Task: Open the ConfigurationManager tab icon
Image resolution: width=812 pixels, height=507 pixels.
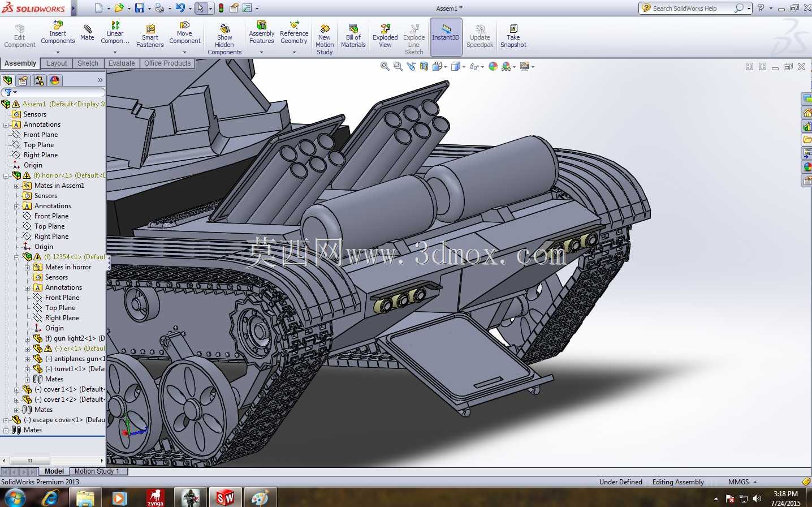Action: 39,80
